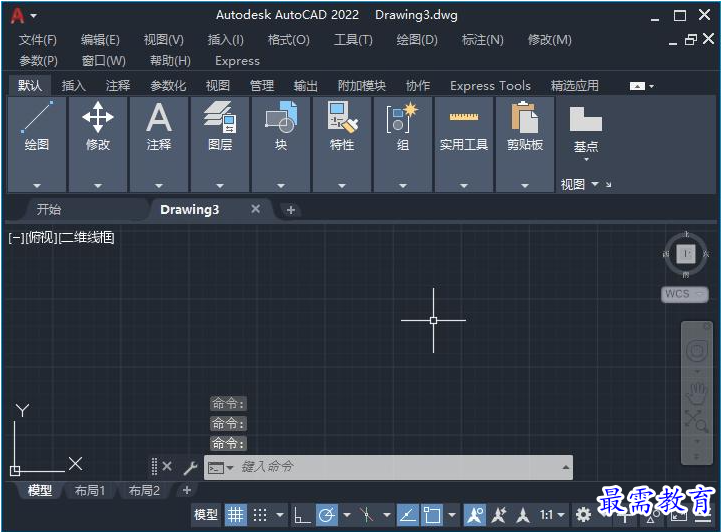The width and height of the screenshot is (721, 532).
Task: Click the Base Point (基点) icon
Action: (x=585, y=119)
